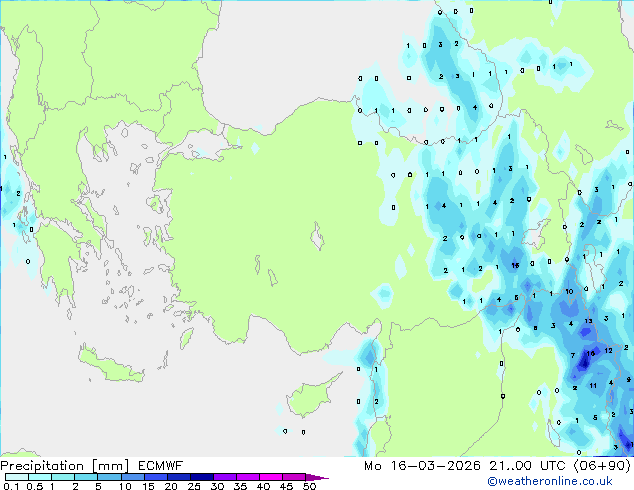Select the 1–2 mm legend swatch

tap(63, 477)
